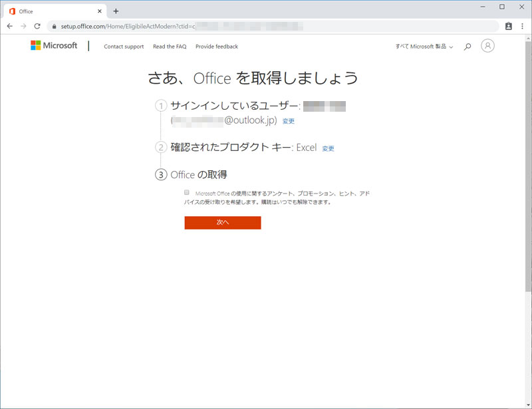Click the Microsoft logo

pyautogui.click(x=54, y=45)
